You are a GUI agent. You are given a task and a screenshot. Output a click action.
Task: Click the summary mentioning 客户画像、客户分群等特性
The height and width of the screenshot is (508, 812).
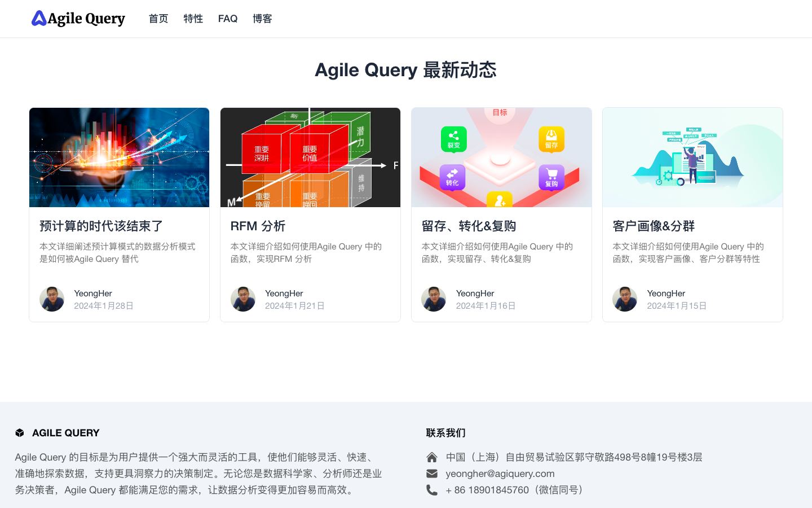click(x=689, y=253)
